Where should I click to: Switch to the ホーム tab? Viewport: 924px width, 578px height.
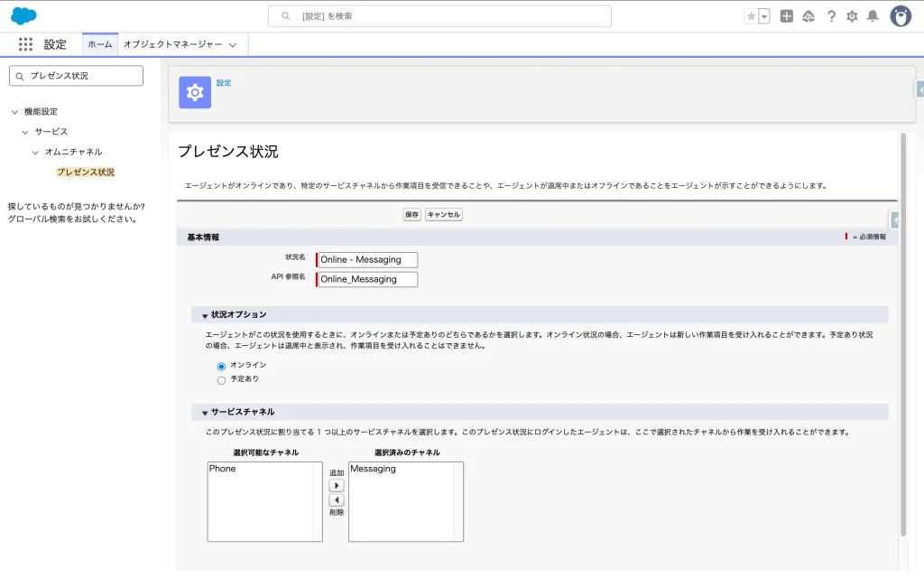[100, 44]
